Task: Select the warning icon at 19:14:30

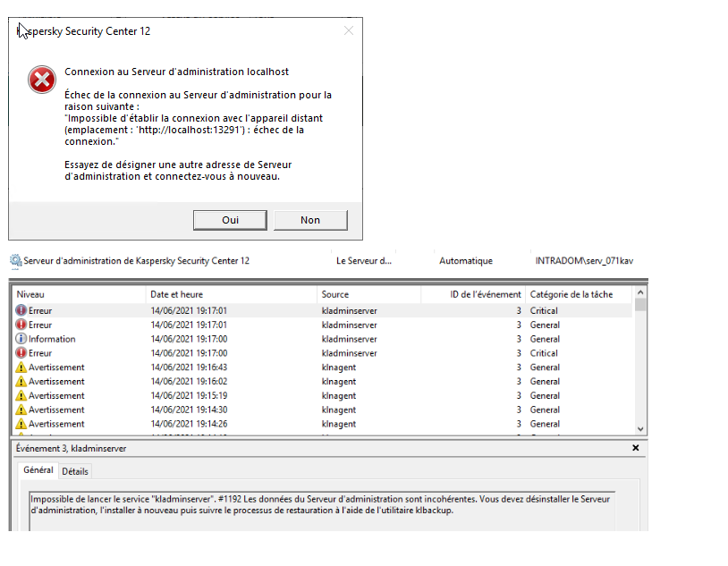Action: tap(21, 410)
